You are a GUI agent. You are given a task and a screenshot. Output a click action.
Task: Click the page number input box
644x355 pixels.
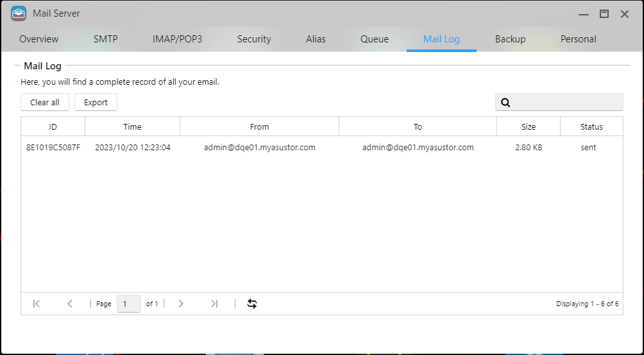point(129,304)
